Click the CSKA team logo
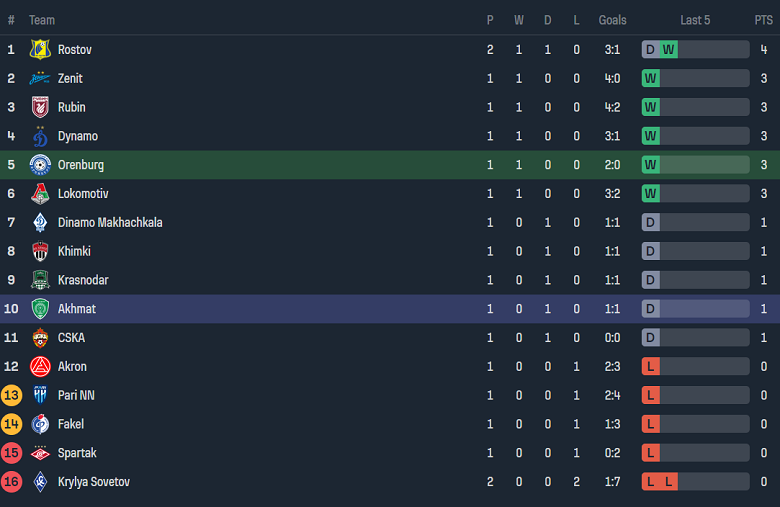The height and width of the screenshot is (507, 780). coord(40,338)
